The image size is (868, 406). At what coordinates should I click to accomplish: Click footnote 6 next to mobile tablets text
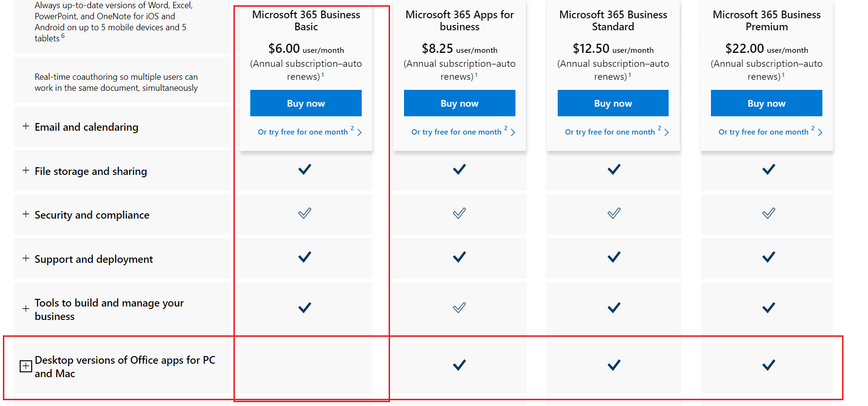(63, 36)
